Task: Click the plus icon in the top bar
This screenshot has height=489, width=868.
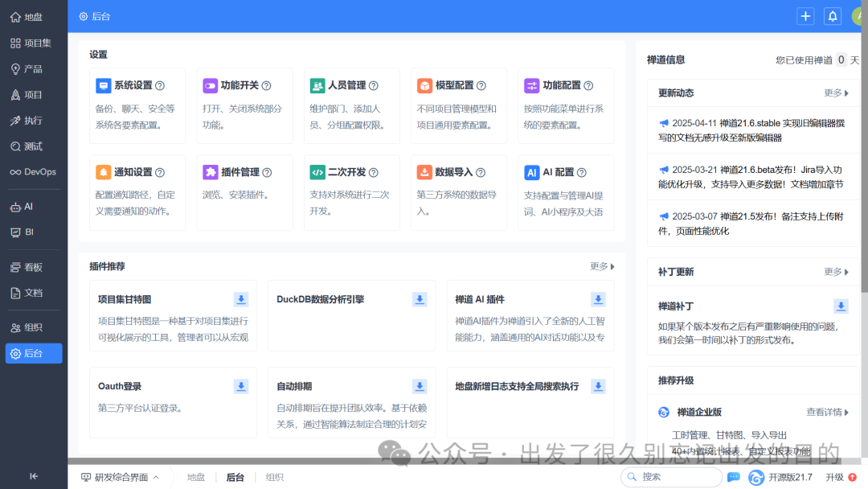Action: point(805,16)
